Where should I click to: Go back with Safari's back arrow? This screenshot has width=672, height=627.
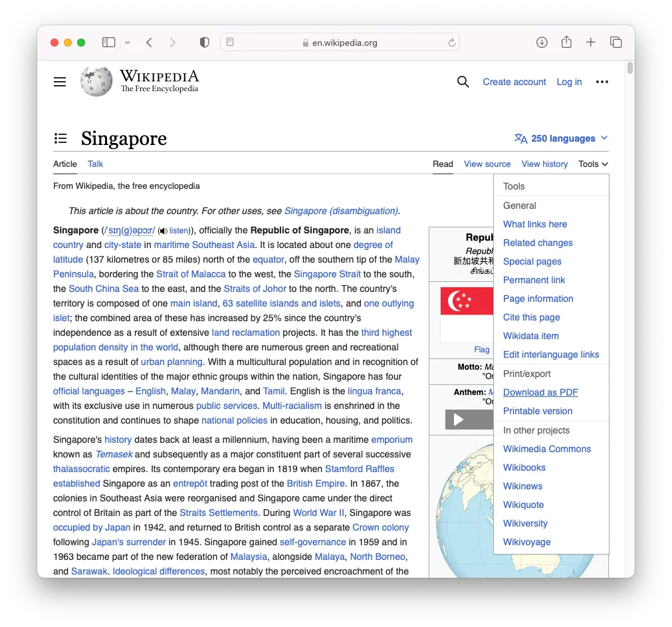point(149,42)
